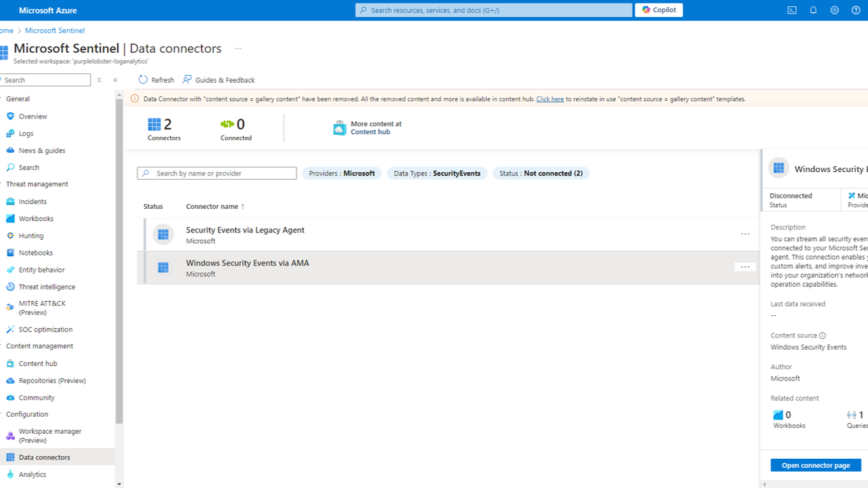
Task: Sort by Connector name column
Action: pos(215,206)
